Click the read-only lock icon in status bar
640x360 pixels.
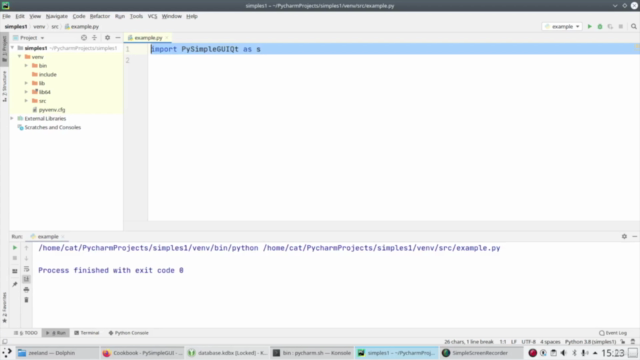[623, 342]
